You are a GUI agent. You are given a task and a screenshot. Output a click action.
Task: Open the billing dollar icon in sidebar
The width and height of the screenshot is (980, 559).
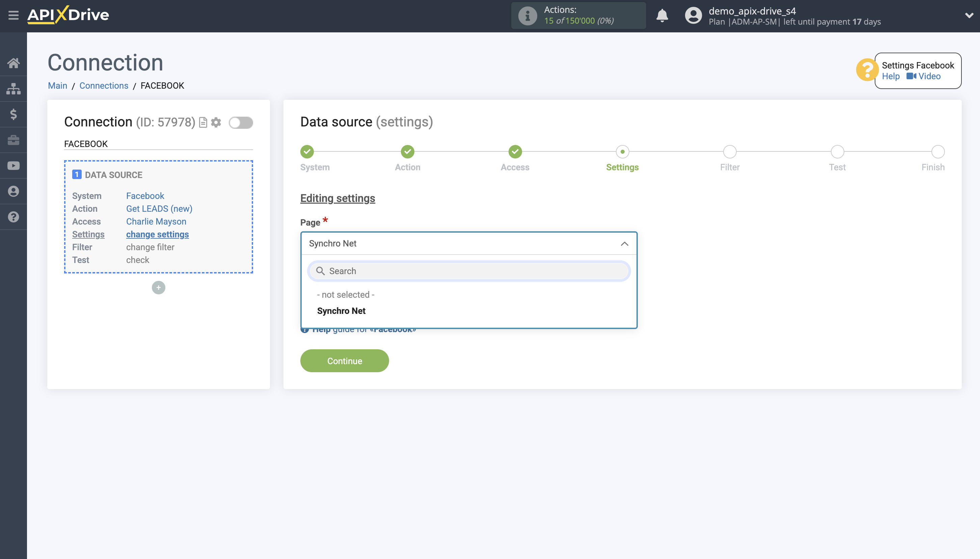(14, 114)
